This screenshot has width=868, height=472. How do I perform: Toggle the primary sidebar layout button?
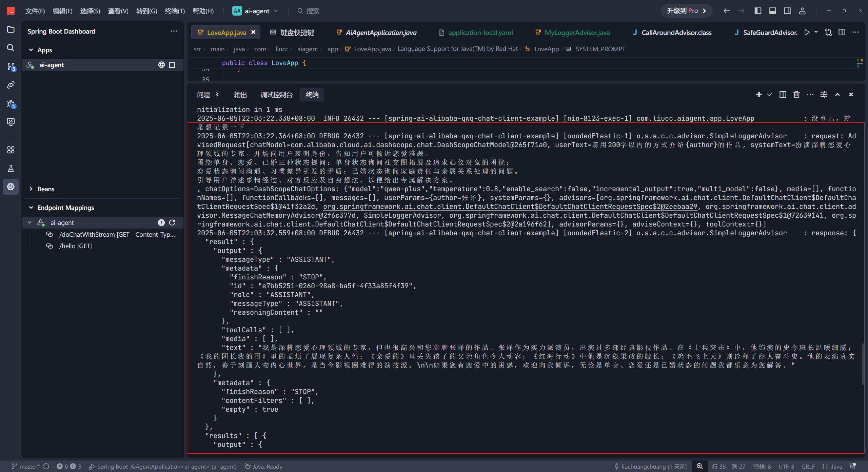click(x=758, y=11)
